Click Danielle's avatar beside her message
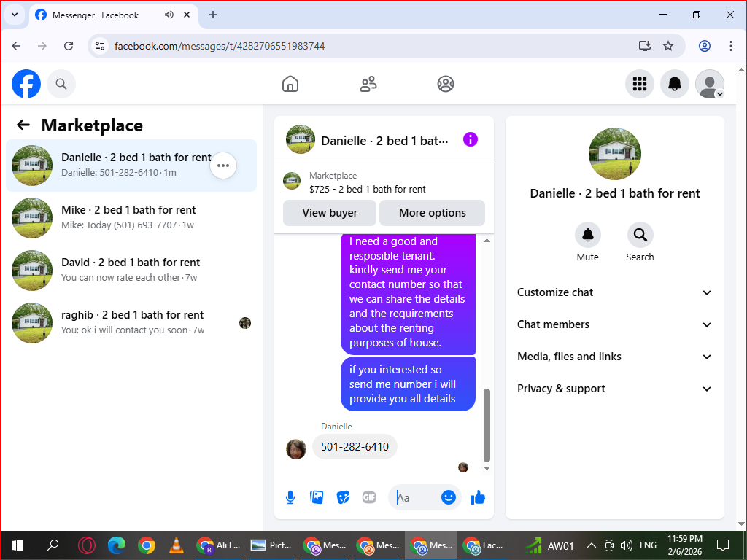Image resolution: width=747 pixels, height=560 pixels. [296, 449]
